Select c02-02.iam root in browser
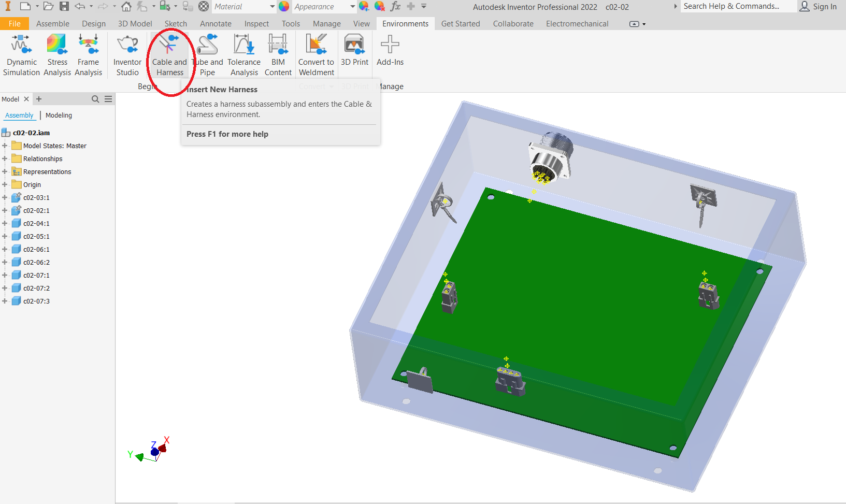 (31, 133)
